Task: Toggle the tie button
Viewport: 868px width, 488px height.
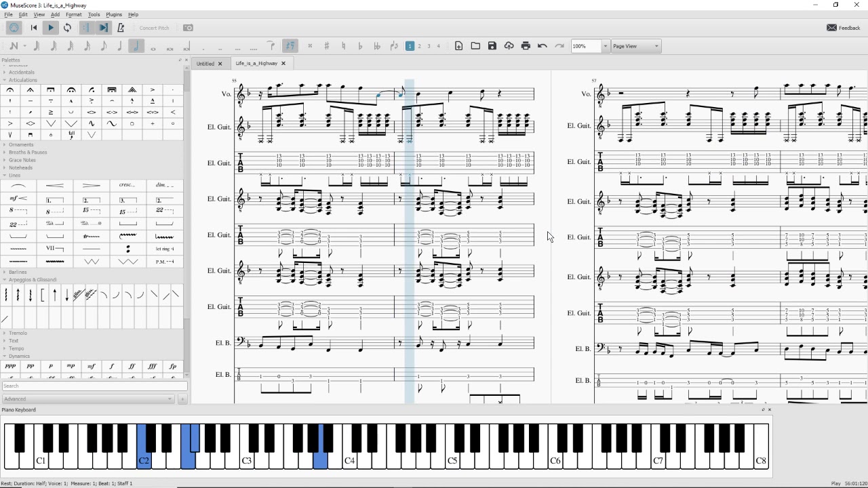Action: [271, 46]
